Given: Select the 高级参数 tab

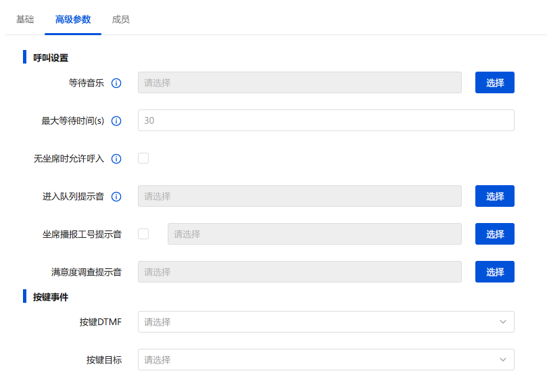Looking at the screenshot, I should coord(73,20).
